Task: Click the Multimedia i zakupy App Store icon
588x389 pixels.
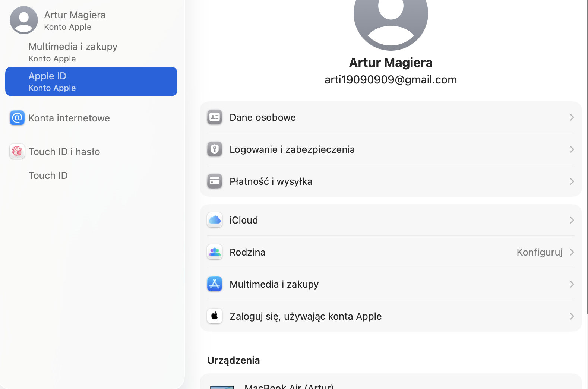Action: tap(215, 284)
